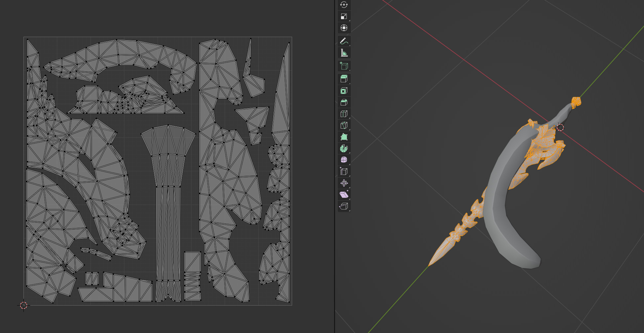Select the Loop Cut tool
This screenshot has width=644, height=333.
tap(344, 114)
